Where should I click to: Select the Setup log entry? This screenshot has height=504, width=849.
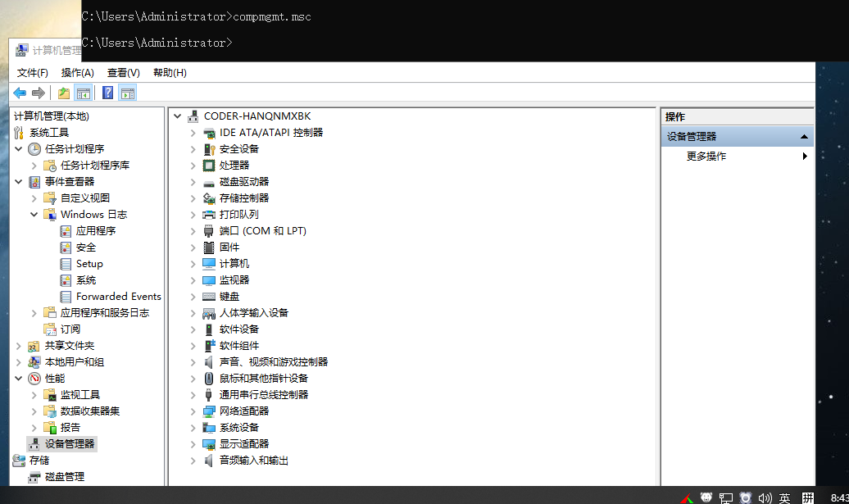89,264
